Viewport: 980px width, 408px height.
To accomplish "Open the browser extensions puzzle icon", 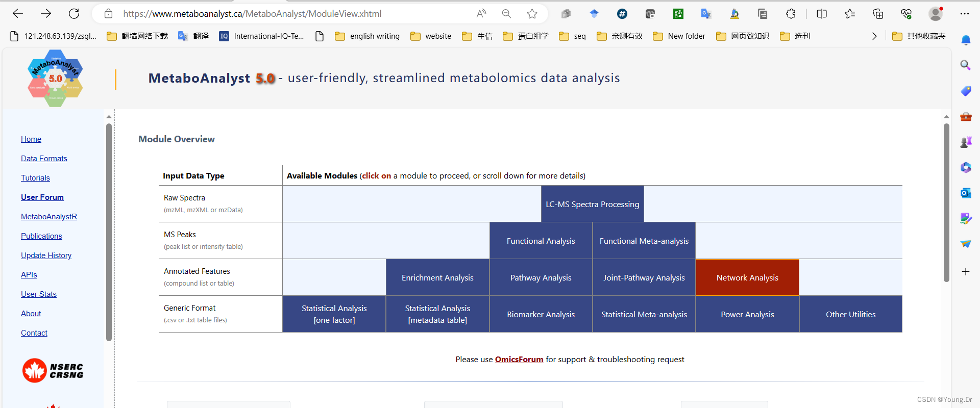I will click(x=791, y=14).
